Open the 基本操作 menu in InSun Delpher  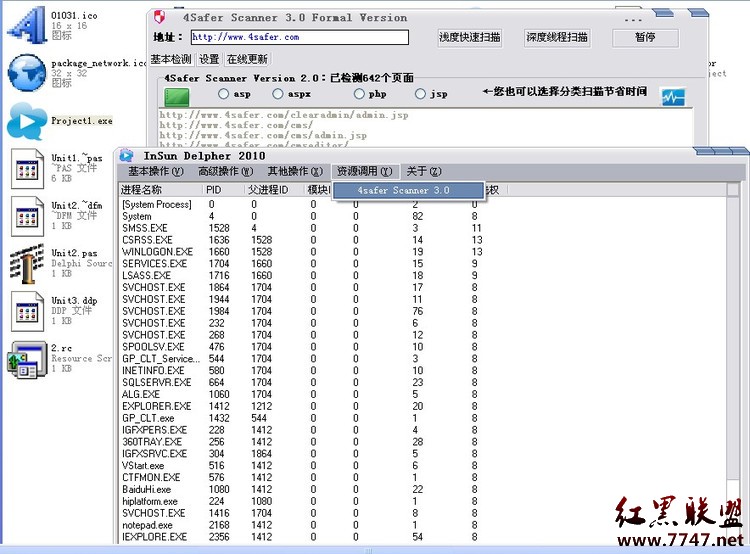coord(155,171)
